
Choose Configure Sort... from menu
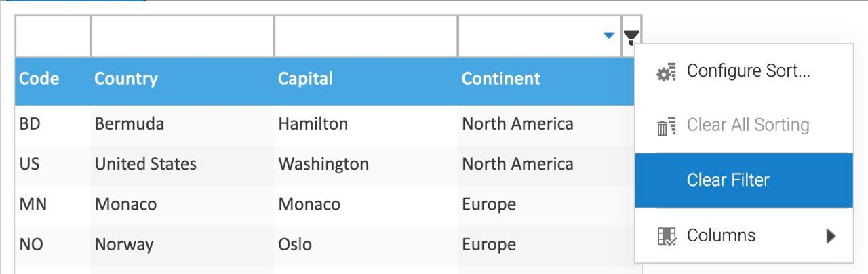click(744, 71)
